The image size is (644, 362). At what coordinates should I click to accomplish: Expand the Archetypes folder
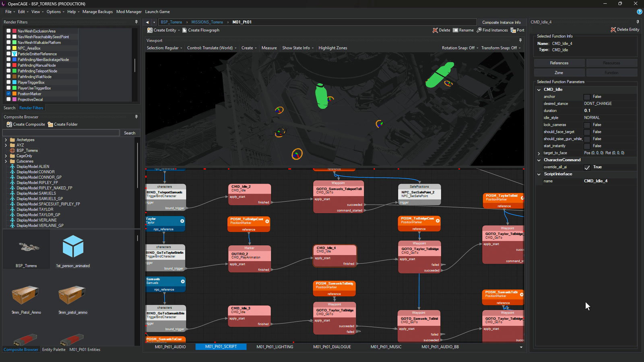6,140
